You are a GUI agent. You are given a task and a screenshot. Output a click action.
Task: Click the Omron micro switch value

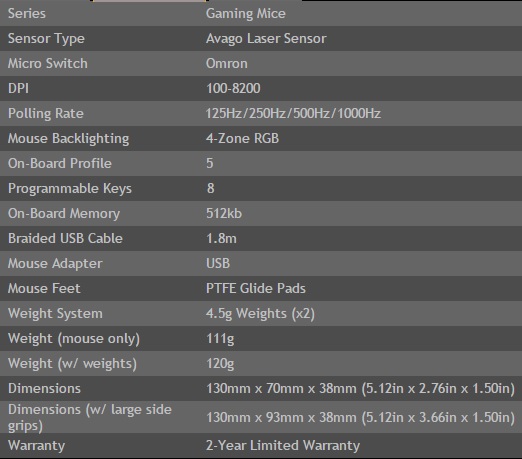point(227,63)
